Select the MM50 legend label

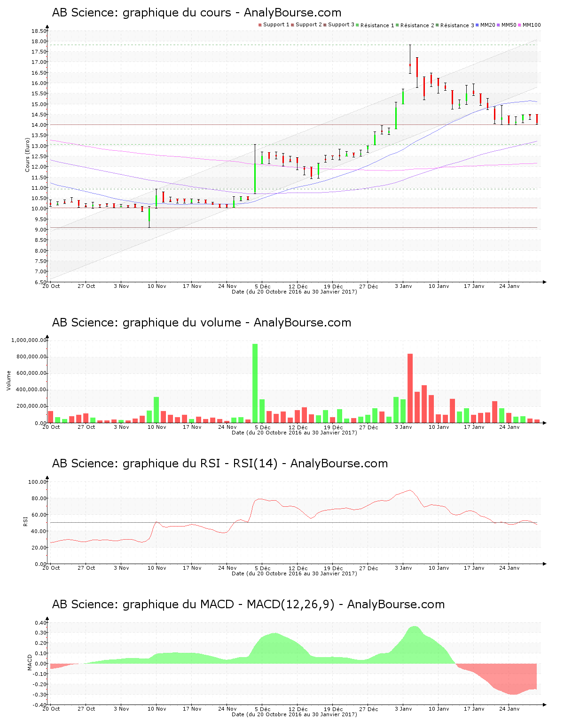pyautogui.click(x=509, y=25)
